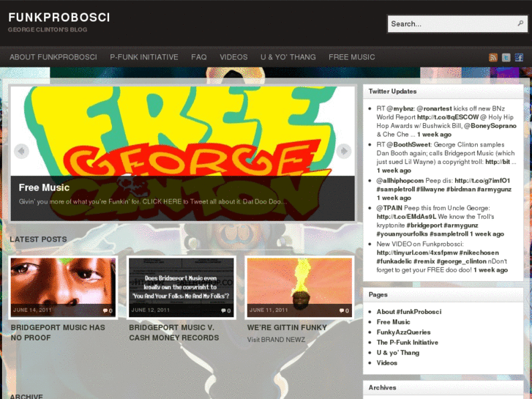
Task: Open the June 12, 2011 post thumbnail
Action: (x=181, y=287)
